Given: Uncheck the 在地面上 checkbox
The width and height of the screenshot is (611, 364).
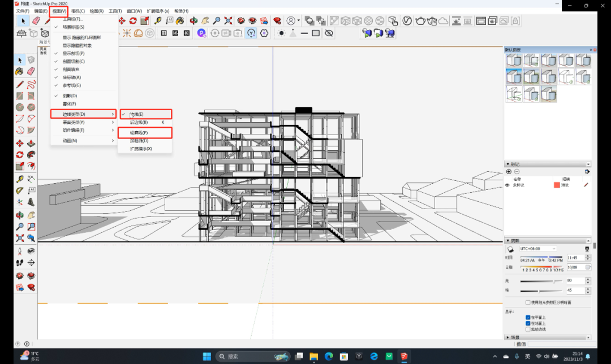Looking at the screenshot, I should [x=528, y=323].
